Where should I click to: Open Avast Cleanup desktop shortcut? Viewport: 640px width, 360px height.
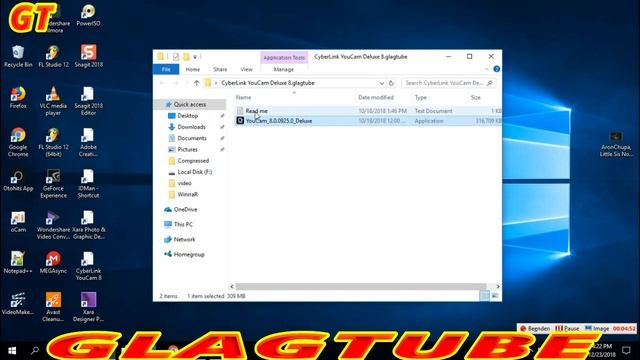point(53,307)
